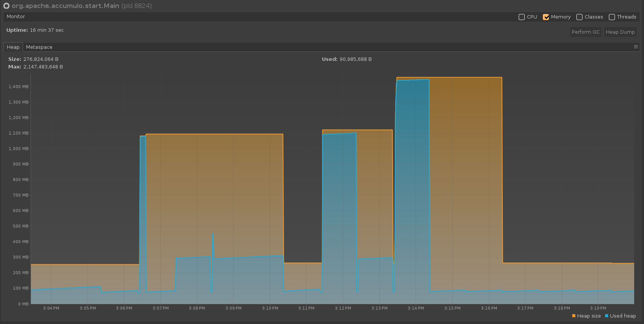Viewport: 644px width, 324px height.
Task: Click the Heap Dump button
Action: click(x=620, y=32)
